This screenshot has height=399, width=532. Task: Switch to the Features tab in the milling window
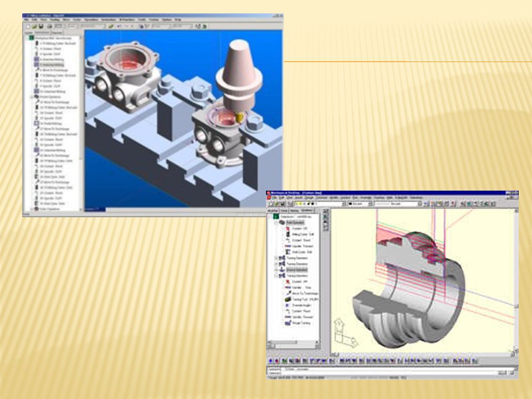(x=57, y=33)
